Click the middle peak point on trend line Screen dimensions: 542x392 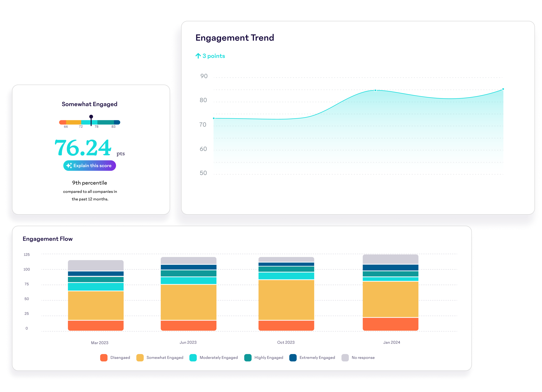tap(375, 90)
